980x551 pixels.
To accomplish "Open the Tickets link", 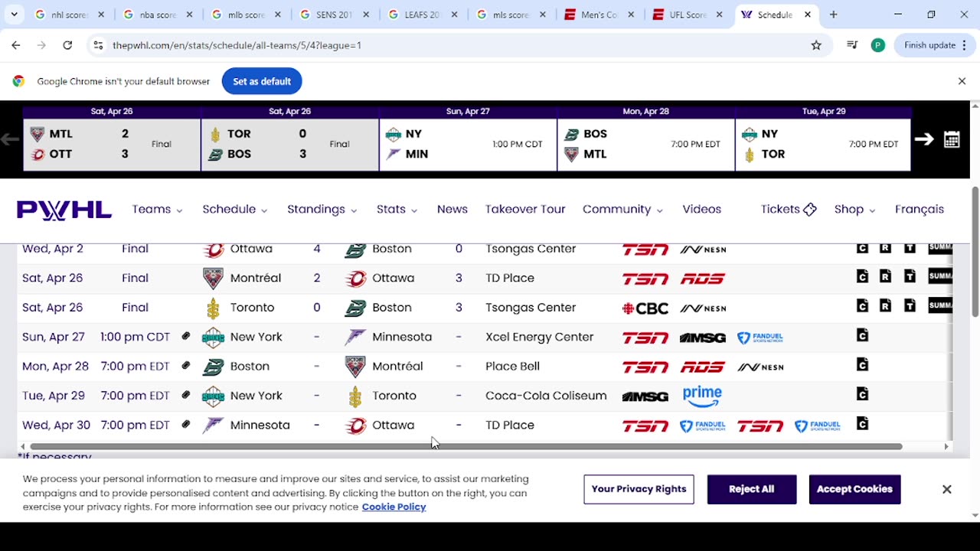I will [789, 209].
